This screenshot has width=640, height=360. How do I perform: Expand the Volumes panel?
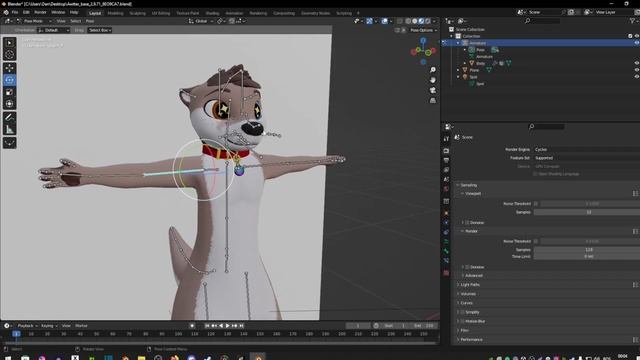click(468, 294)
